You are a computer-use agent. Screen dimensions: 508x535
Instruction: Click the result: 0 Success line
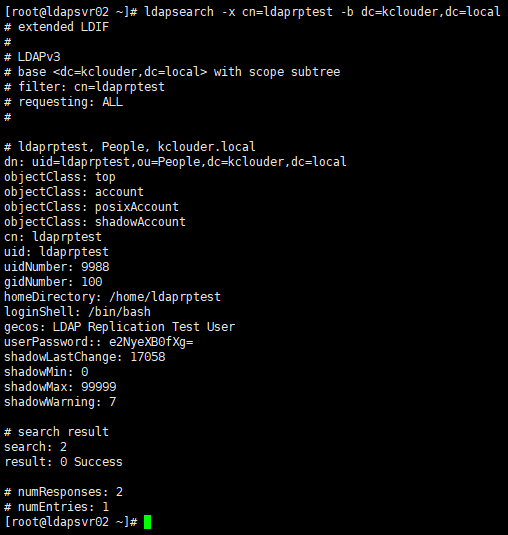click(x=63, y=462)
